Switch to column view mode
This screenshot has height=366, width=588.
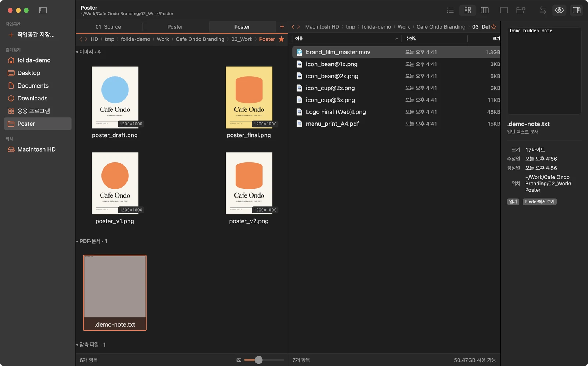pyautogui.click(x=485, y=10)
